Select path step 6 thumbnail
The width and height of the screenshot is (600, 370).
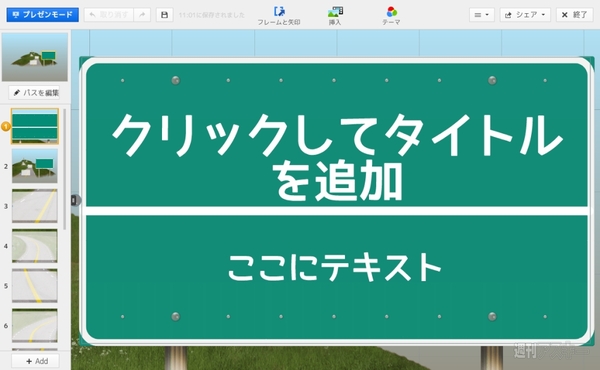point(35,325)
